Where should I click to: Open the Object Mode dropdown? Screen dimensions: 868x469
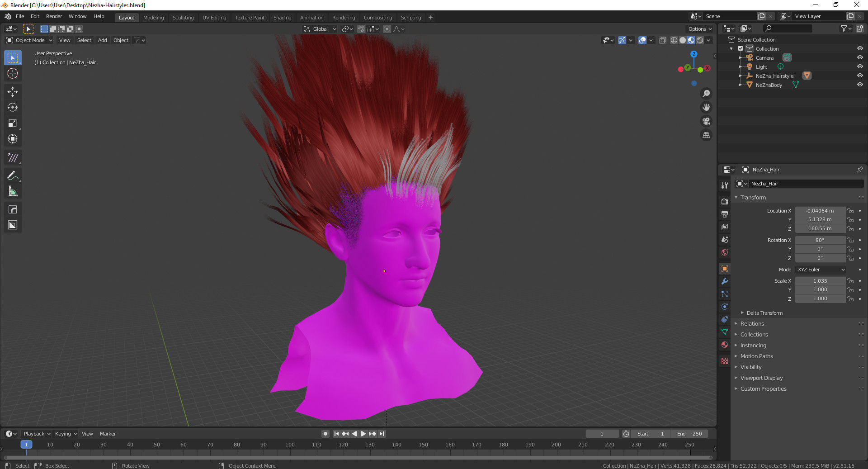pos(29,40)
